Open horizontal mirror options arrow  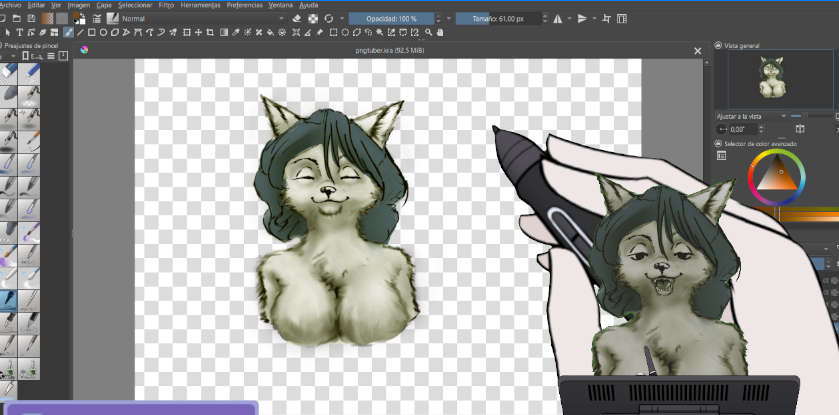pyautogui.click(x=569, y=19)
